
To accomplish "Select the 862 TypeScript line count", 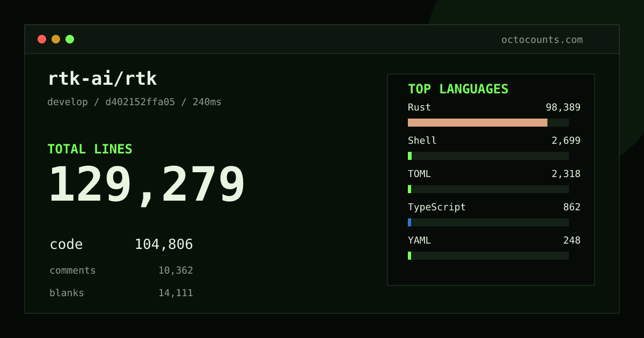I will [x=572, y=207].
